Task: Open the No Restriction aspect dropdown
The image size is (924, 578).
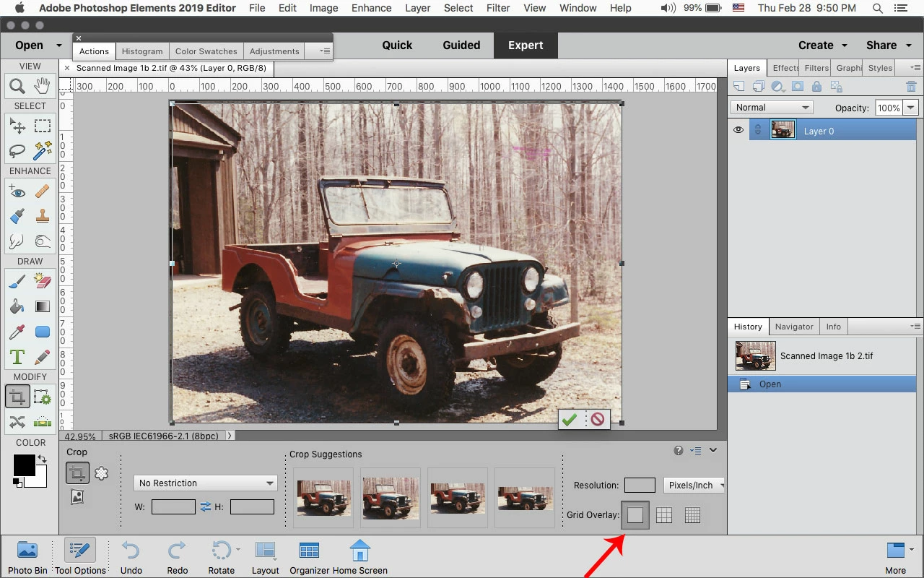Action: tap(206, 483)
